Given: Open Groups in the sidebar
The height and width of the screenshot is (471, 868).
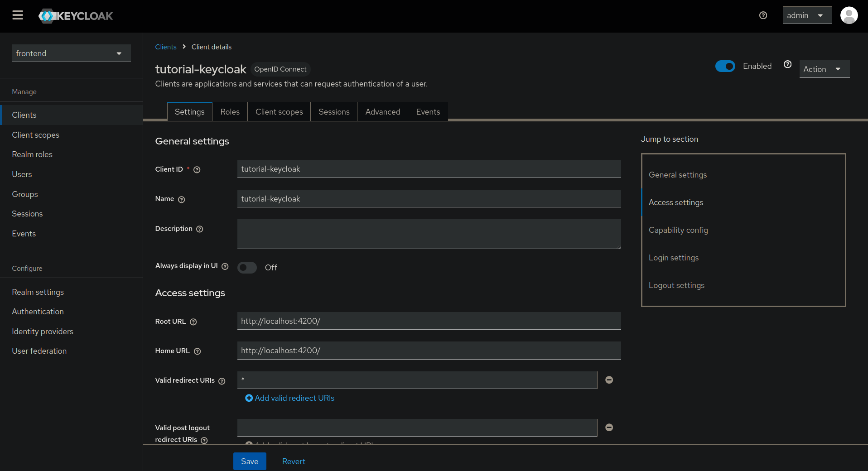Looking at the screenshot, I should point(71,194).
